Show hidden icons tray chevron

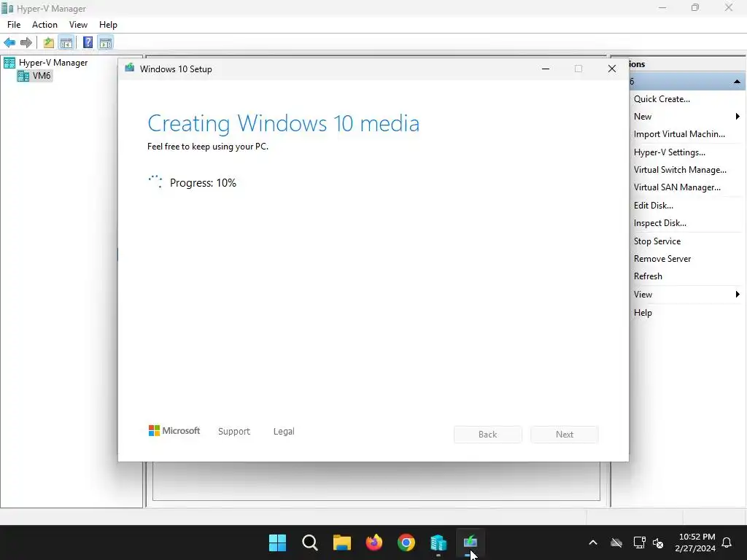tap(593, 542)
